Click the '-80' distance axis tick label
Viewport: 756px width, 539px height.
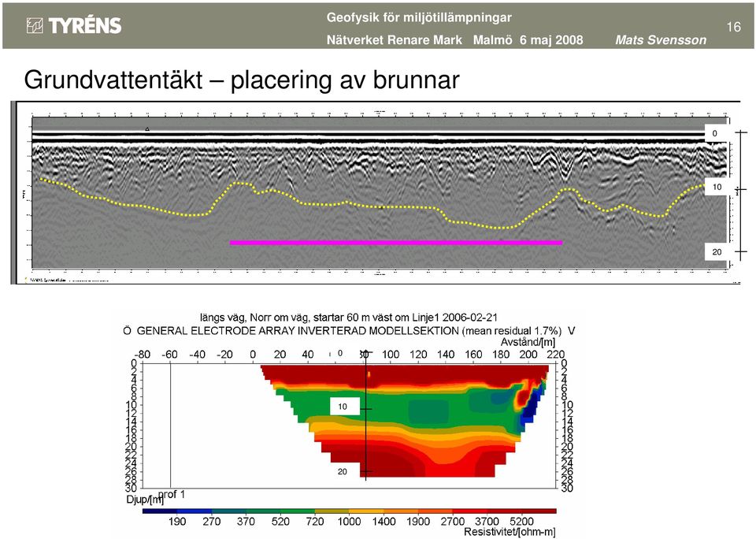coord(141,354)
